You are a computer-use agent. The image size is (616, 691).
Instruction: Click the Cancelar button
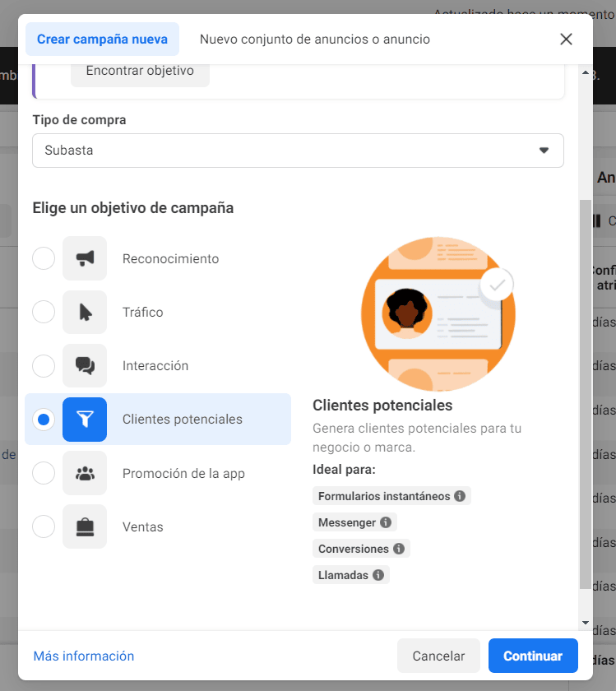click(438, 656)
